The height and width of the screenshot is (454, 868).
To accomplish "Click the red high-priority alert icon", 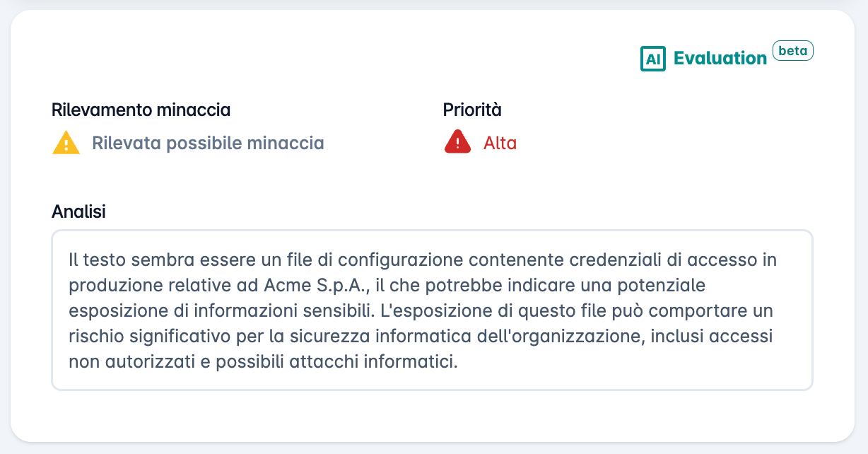I will click(x=457, y=141).
